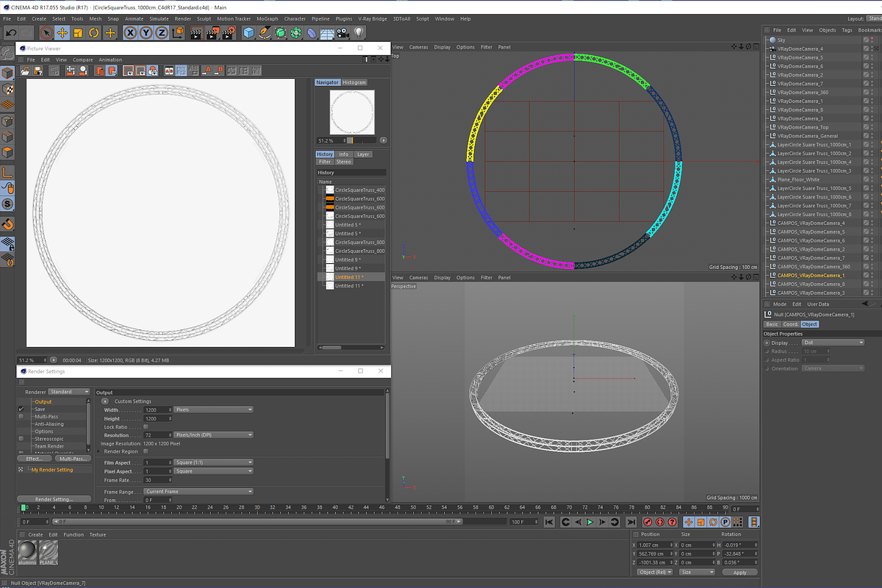Go to end of animation

click(631, 522)
